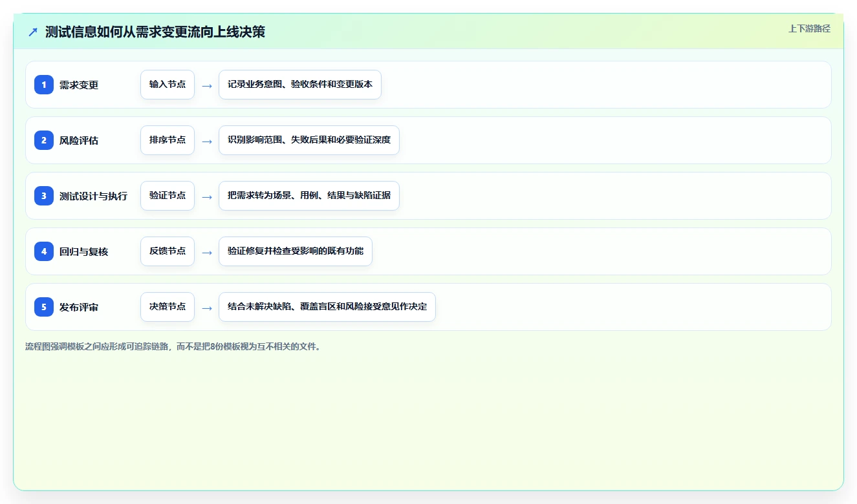The height and width of the screenshot is (504, 857).
Task: Select step number badge 2
Action: click(x=44, y=140)
